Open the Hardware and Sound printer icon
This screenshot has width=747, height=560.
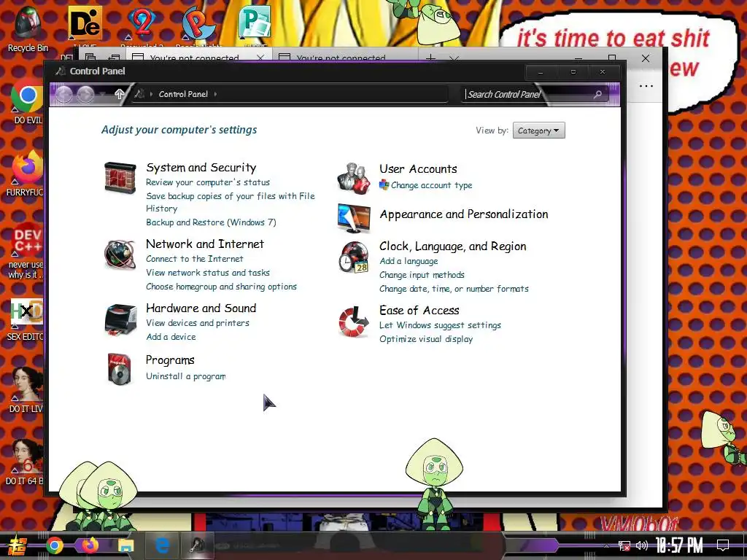pos(120,319)
